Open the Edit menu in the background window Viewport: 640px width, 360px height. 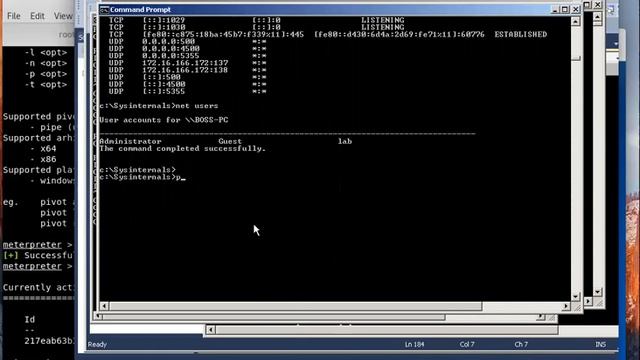tap(37, 16)
